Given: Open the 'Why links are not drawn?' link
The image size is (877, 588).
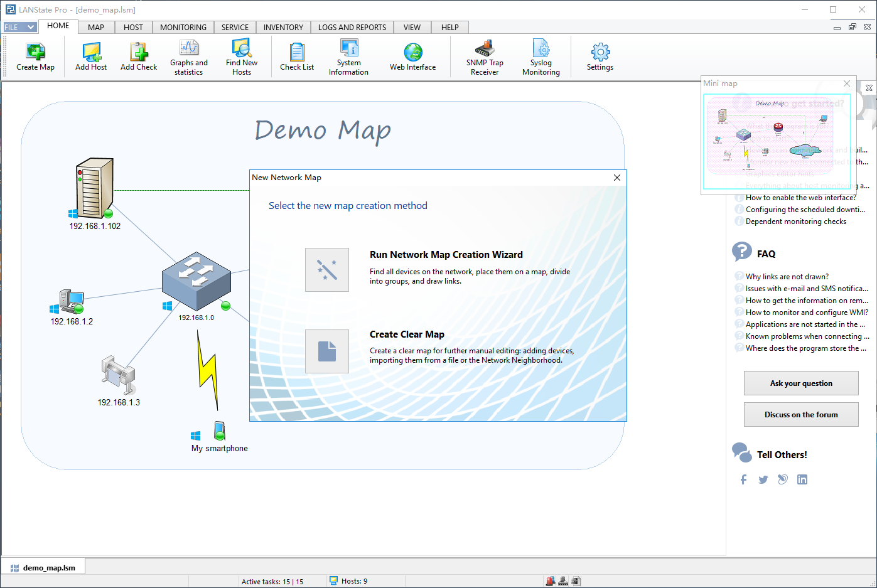Looking at the screenshot, I should point(787,277).
